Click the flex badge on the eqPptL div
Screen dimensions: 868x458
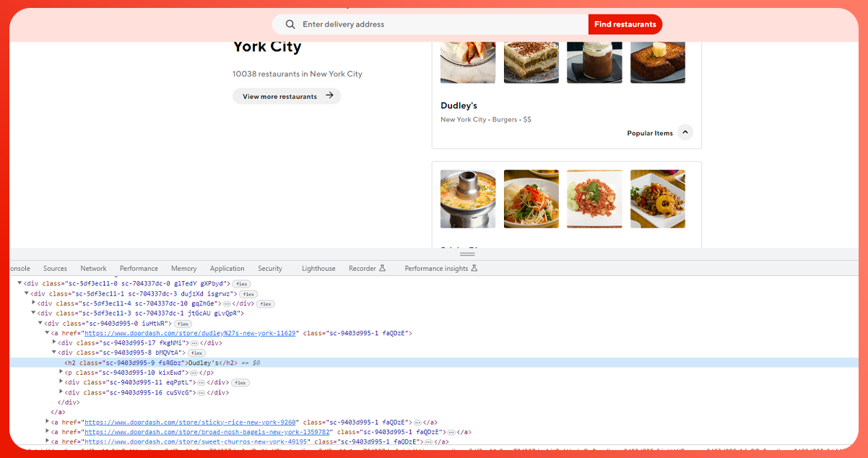click(x=240, y=383)
